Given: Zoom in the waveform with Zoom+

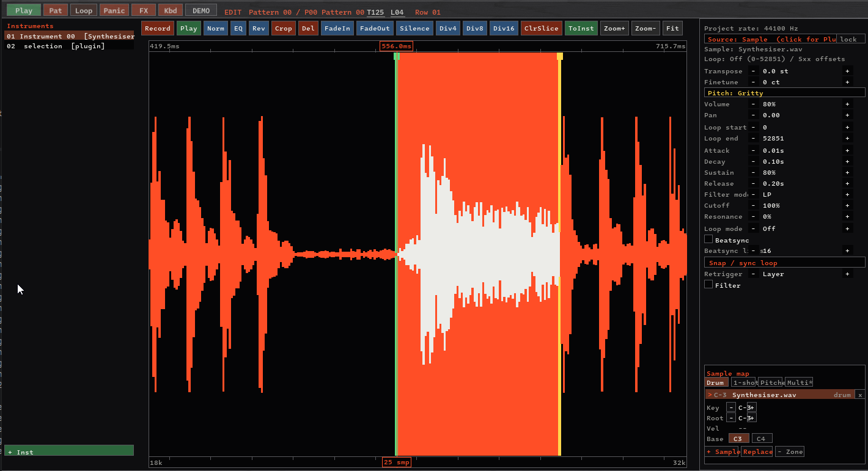Looking at the screenshot, I should click(614, 28).
